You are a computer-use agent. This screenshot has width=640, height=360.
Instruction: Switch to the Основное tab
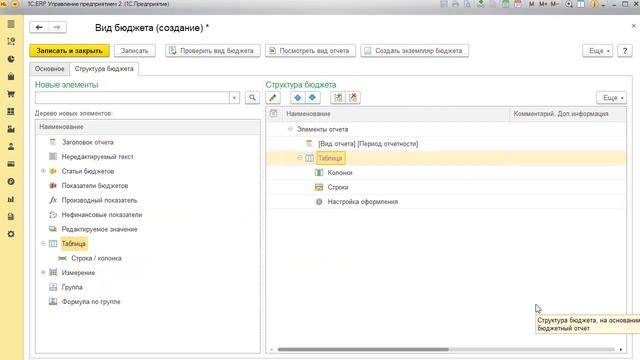49,69
